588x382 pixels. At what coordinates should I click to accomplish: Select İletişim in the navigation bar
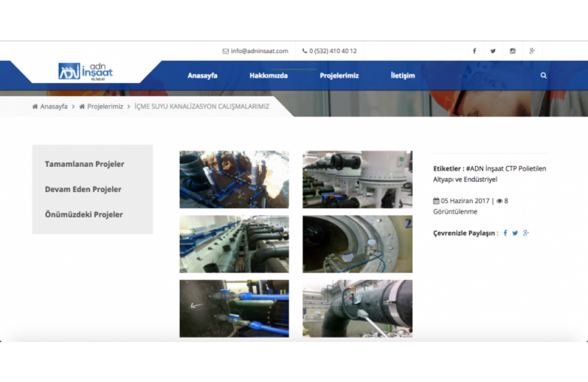point(403,76)
